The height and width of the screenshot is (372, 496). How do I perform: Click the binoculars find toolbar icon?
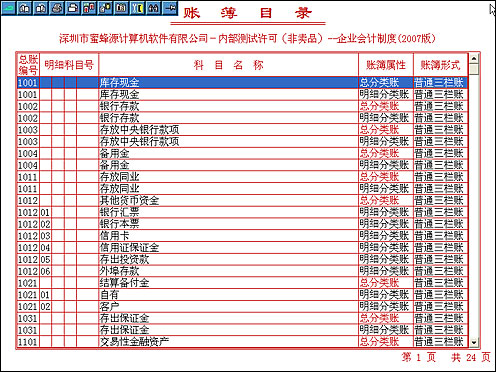pos(153,8)
